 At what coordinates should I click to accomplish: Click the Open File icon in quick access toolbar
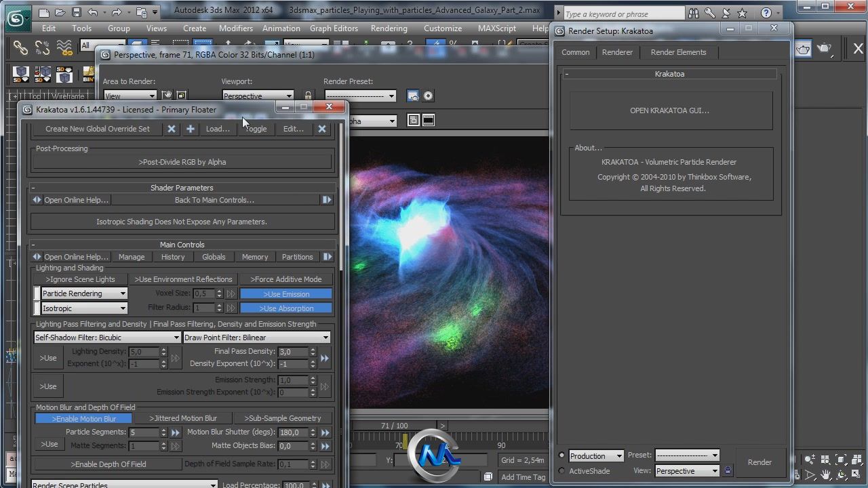pos(60,12)
